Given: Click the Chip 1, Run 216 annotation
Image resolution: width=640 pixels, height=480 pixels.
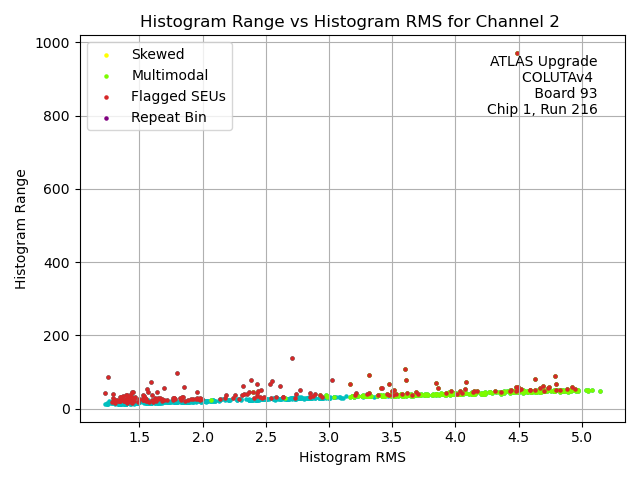Looking at the screenshot, I should pyautogui.click(x=542, y=109).
